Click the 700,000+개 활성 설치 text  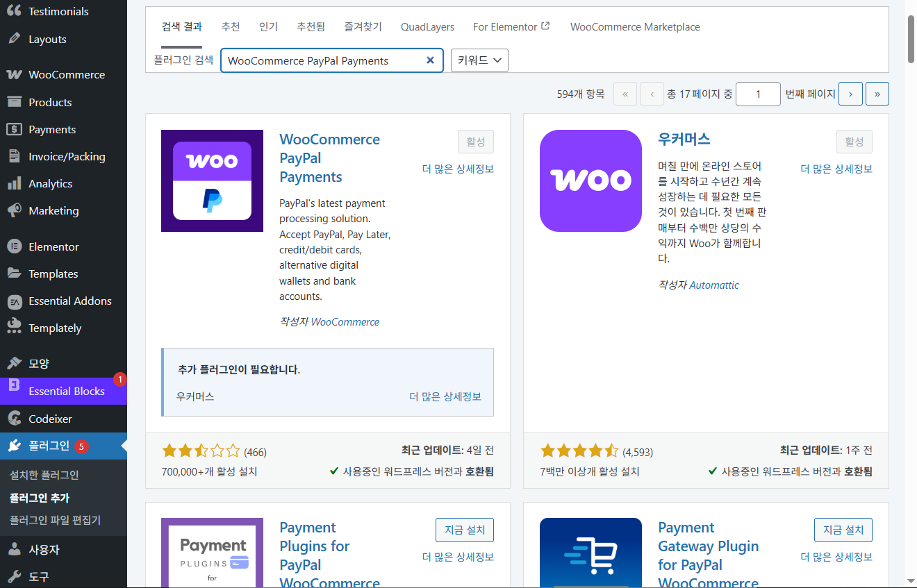click(x=210, y=471)
